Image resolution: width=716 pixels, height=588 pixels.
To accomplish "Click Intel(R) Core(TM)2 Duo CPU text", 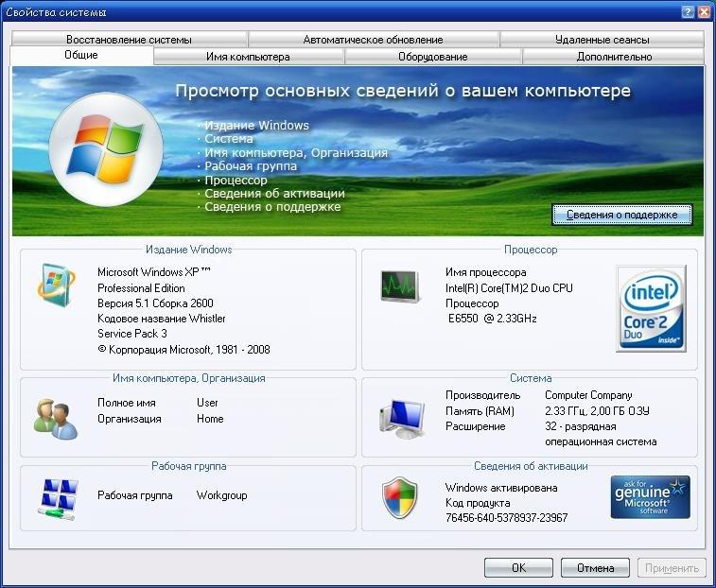I will (x=509, y=288).
